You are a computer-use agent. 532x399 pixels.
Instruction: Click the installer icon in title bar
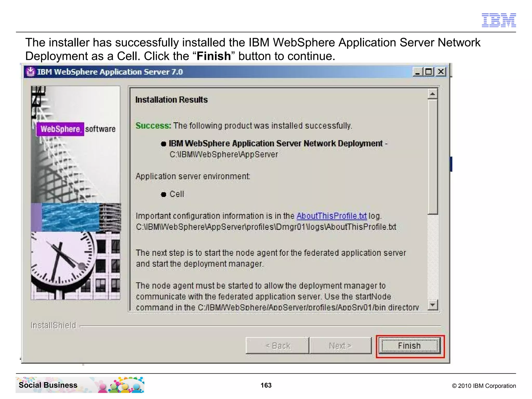[x=31, y=71]
